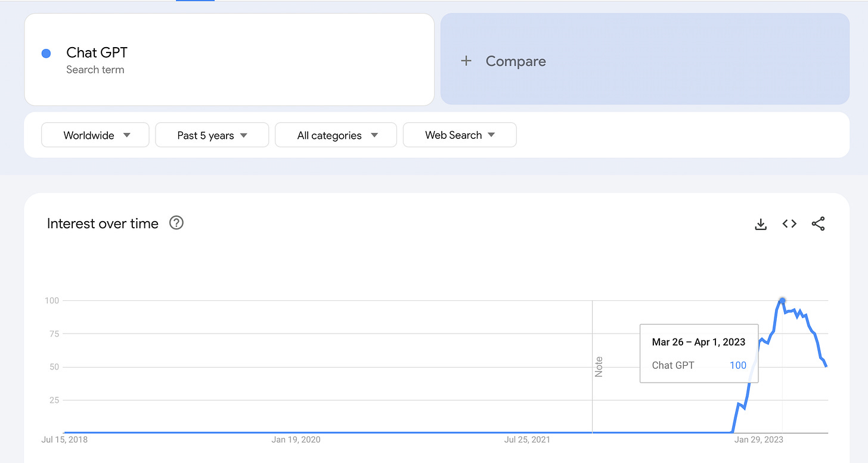Click the Jul 15, 2018 axis label

pyautogui.click(x=64, y=440)
